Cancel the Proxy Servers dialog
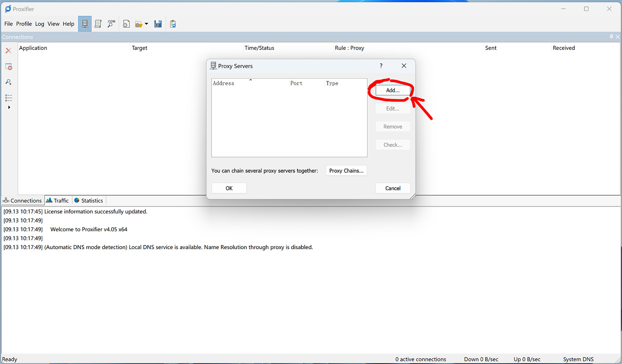 coord(393,188)
